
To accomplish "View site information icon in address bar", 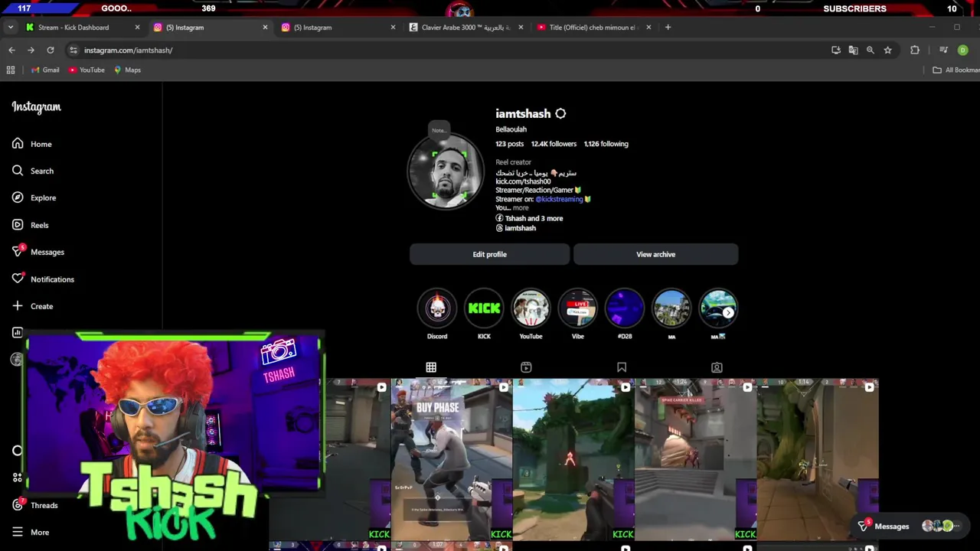I will tap(73, 50).
